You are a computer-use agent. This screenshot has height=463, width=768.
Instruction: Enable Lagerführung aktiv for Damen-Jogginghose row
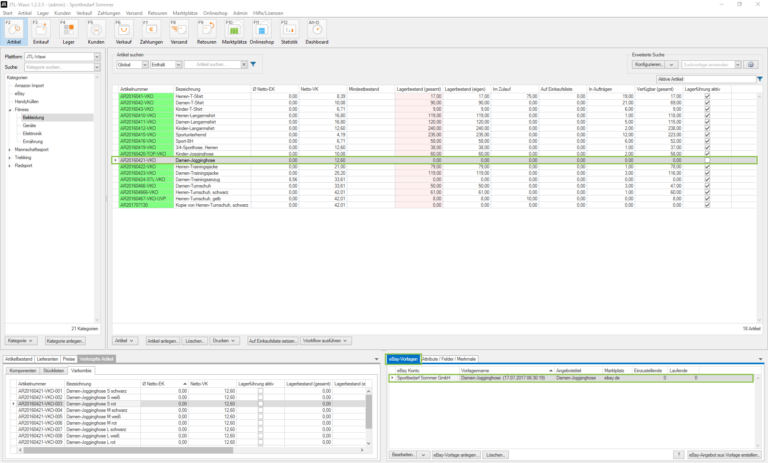(x=707, y=160)
